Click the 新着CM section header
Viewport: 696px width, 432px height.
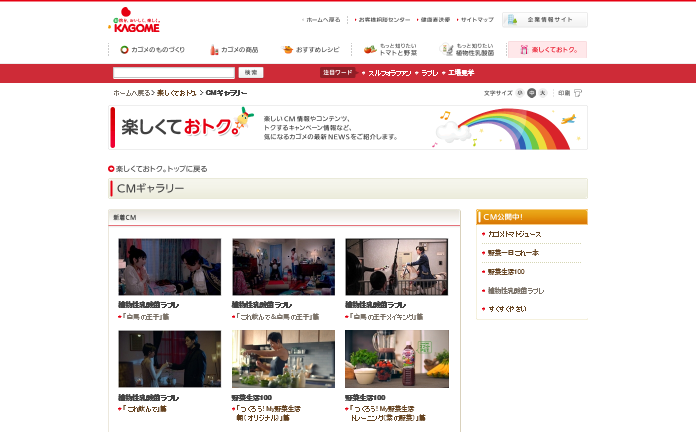point(284,218)
